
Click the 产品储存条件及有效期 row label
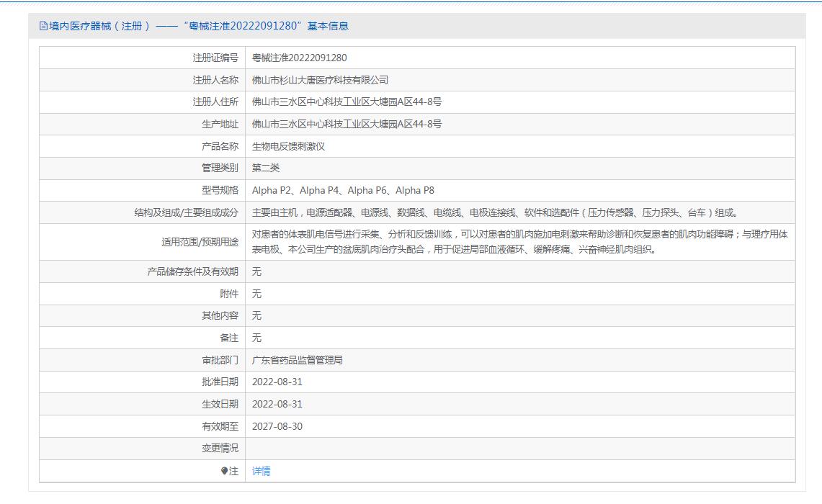192,271
